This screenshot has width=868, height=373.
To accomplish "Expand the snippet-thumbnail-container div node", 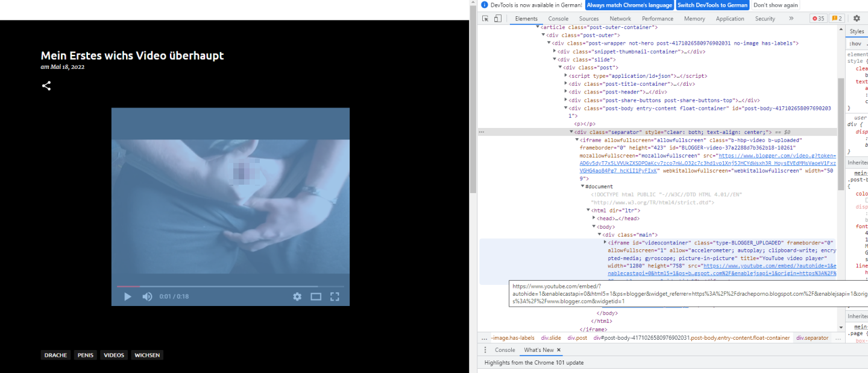I will 555,51.
